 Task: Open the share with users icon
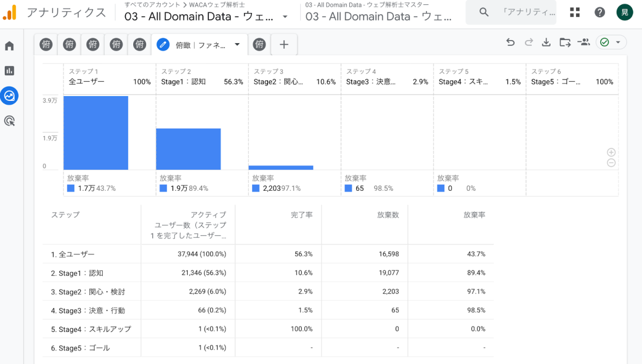pos(584,42)
